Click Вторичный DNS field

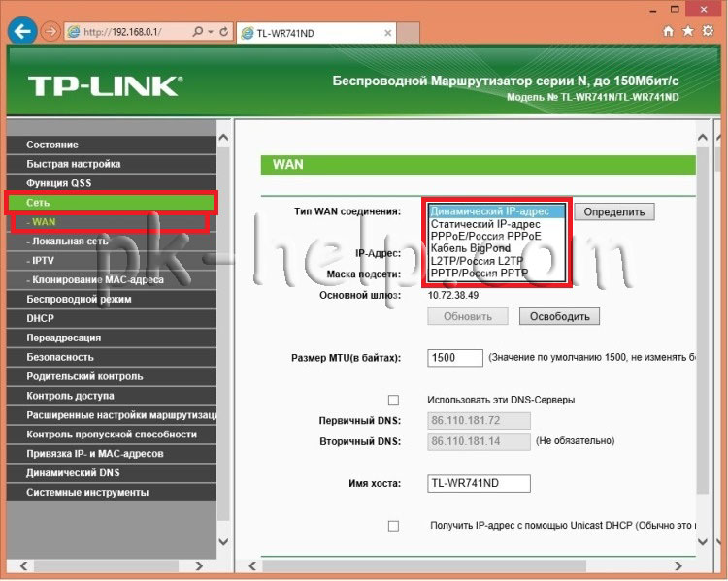(479, 441)
